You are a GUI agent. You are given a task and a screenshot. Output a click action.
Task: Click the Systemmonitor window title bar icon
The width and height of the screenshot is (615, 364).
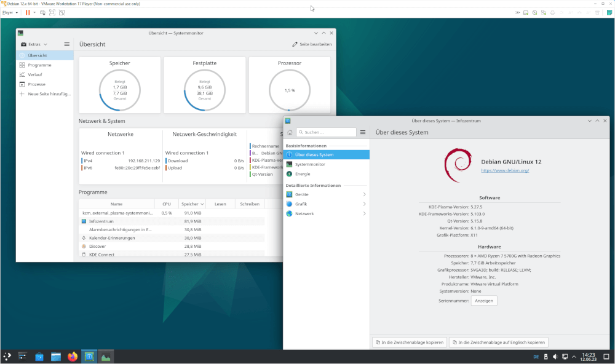[x=20, y=33]
